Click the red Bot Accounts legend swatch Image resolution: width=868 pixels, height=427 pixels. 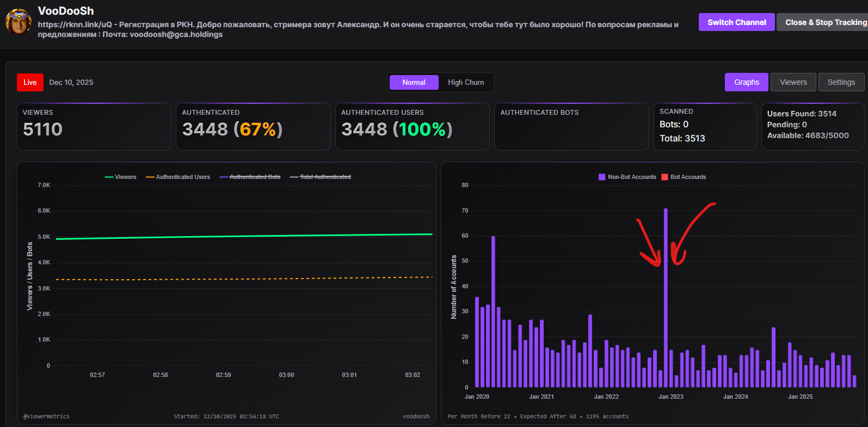coord(664,177)
